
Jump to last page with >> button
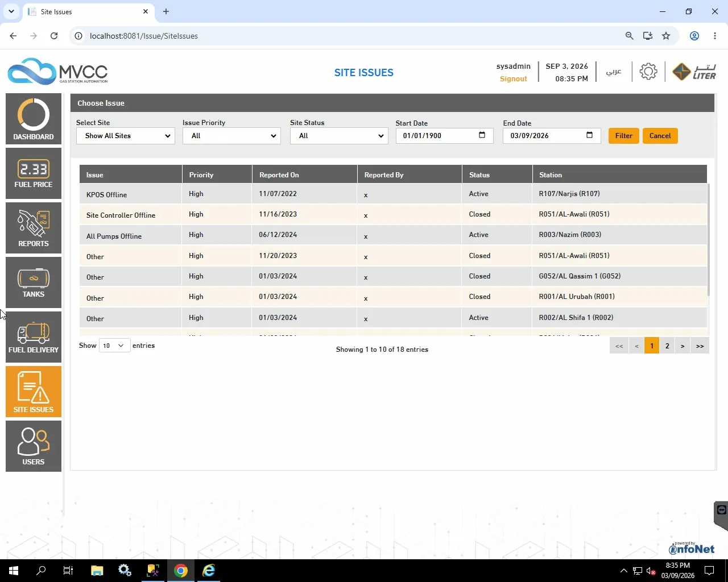[x=700, y=346]
